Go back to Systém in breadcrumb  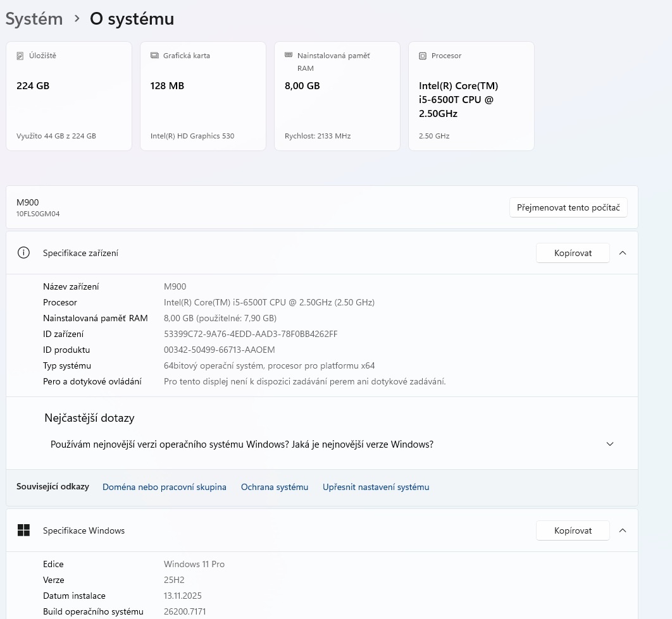pos(34,19)
